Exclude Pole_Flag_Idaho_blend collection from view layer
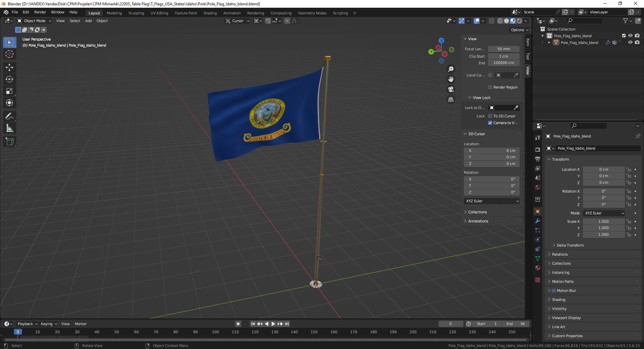Viewport: 644px width, 349px height. [x=624, y=36]
